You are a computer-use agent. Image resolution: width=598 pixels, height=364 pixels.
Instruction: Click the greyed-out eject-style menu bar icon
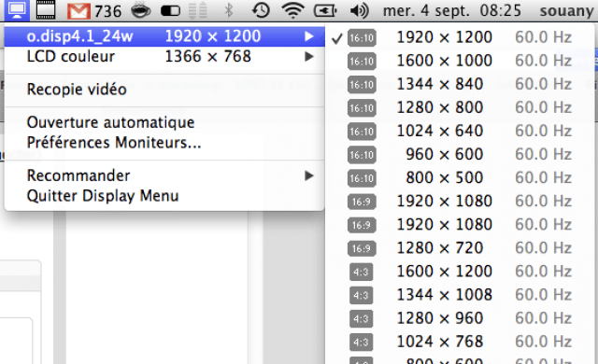(x=197, y=10)
